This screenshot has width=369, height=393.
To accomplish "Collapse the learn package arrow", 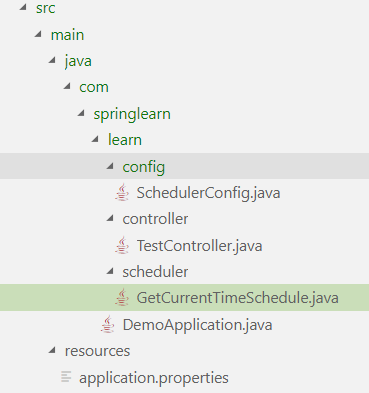I will (95, 139).
